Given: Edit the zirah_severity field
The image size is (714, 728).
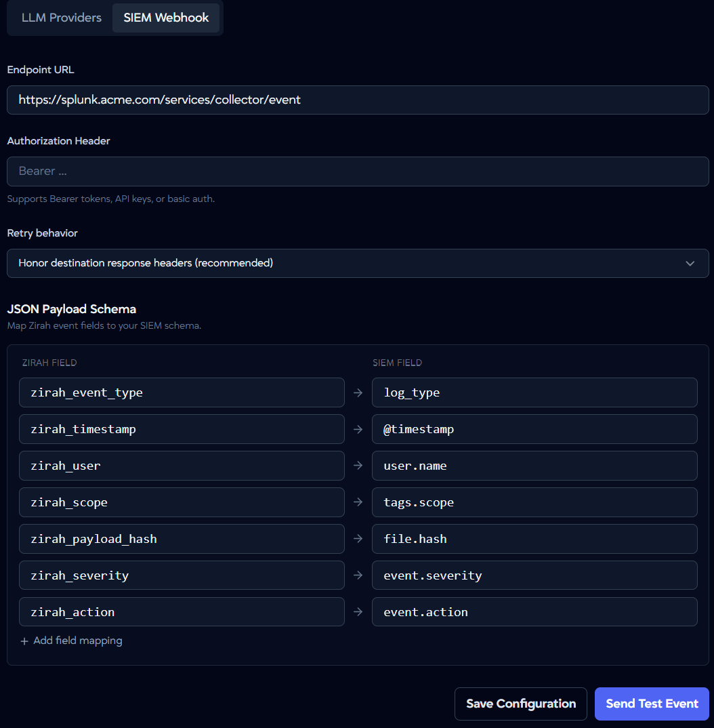Looking at the screenshot, I should pyautogui.click(x=182, y=575).
